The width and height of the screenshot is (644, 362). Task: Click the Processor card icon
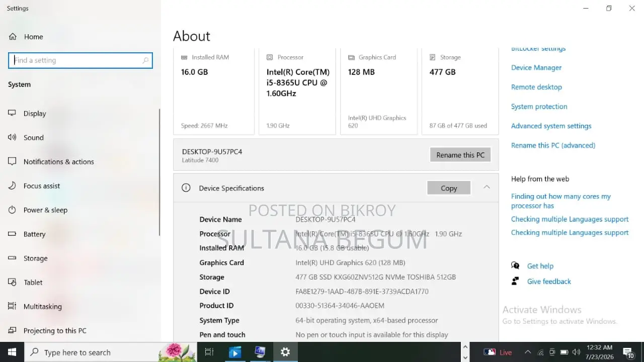(270, 57)
